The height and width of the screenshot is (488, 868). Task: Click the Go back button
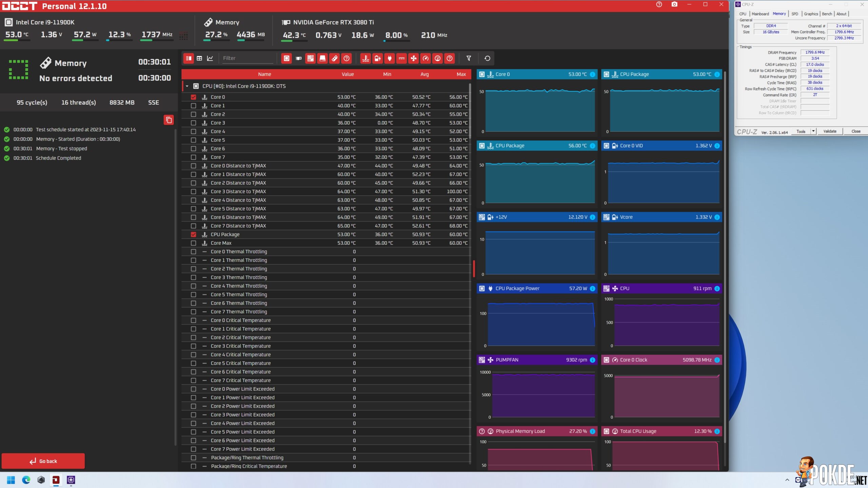[43, 461]
